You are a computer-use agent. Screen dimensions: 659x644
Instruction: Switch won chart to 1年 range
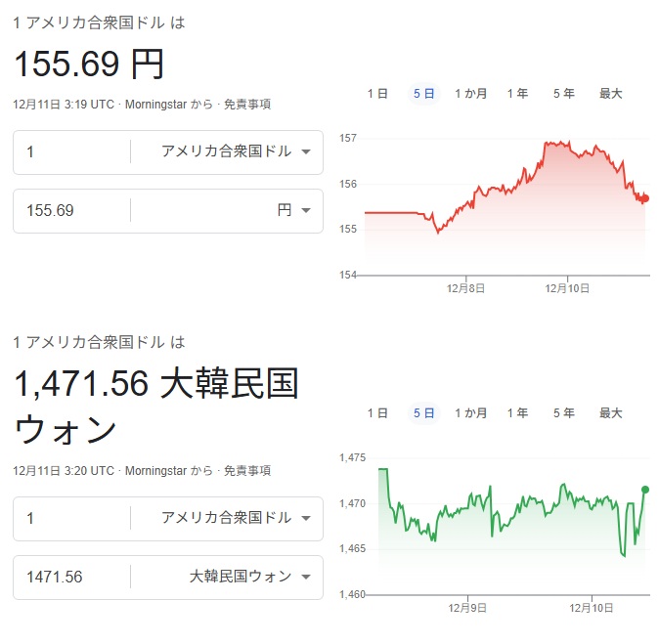tap(517, 413)
